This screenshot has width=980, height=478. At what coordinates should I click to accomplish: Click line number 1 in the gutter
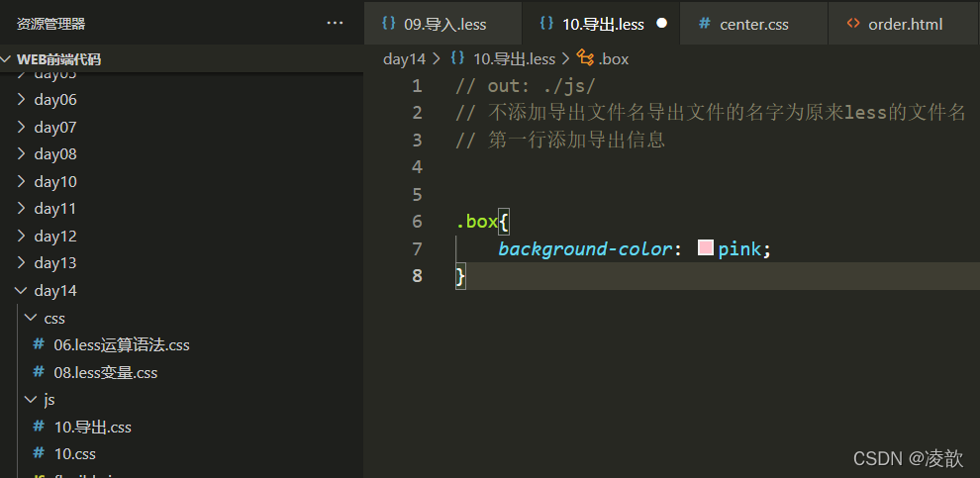click(417, 86)
